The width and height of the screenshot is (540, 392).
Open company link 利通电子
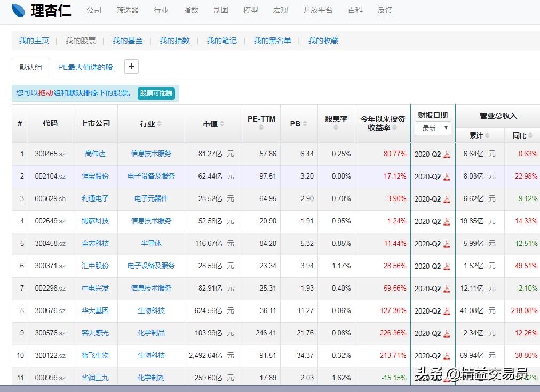[95, 198]
